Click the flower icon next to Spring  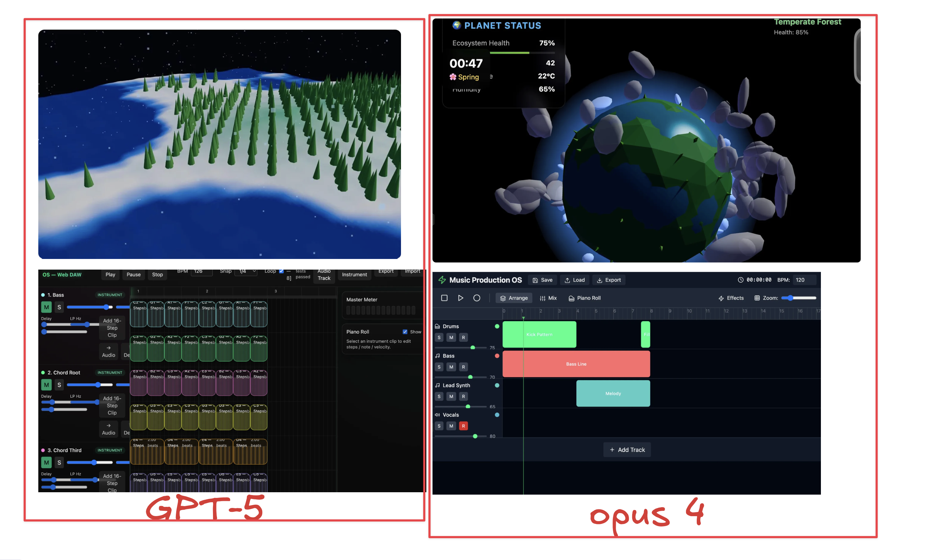[453, 77]
